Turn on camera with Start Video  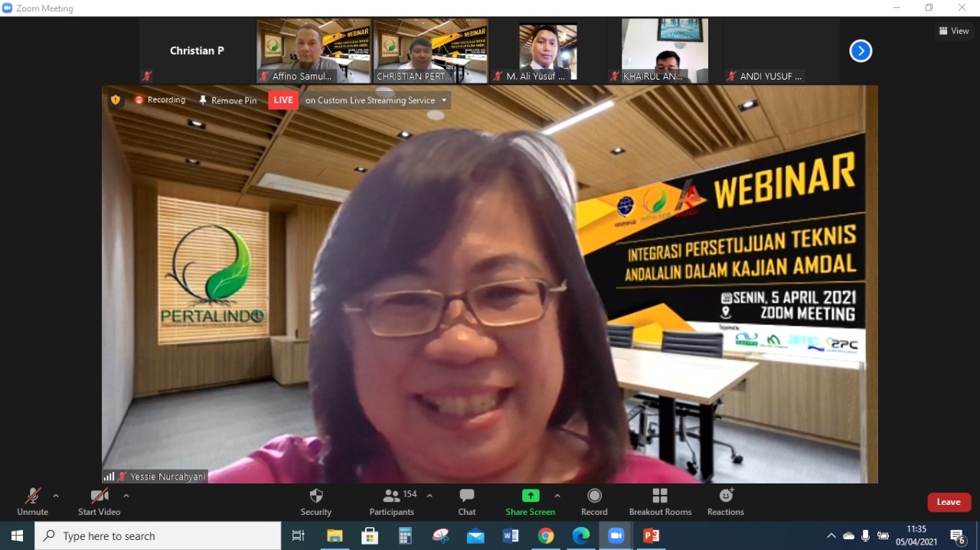pos(99,501)
